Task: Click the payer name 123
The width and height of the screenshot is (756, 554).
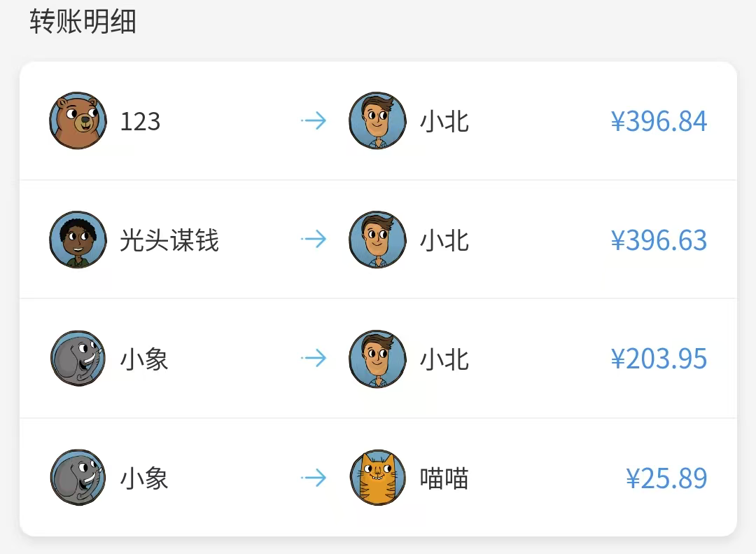Action: pos(140,121)
